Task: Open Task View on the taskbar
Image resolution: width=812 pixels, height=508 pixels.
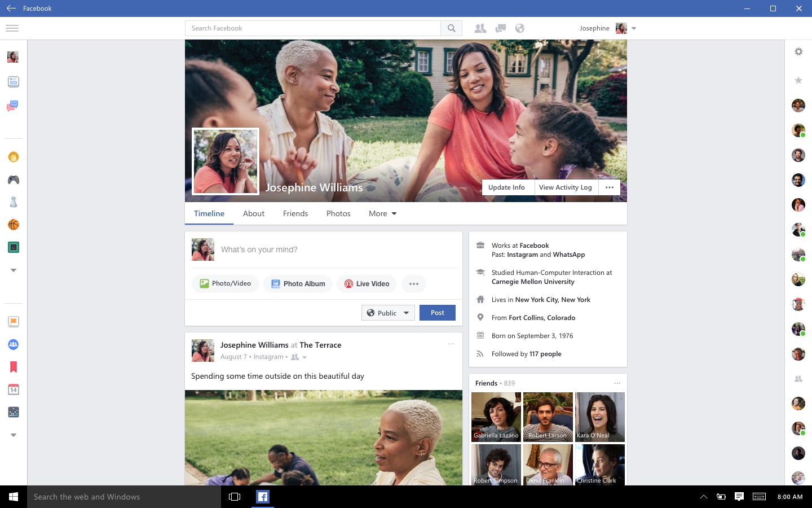Action: click(235, 497)
